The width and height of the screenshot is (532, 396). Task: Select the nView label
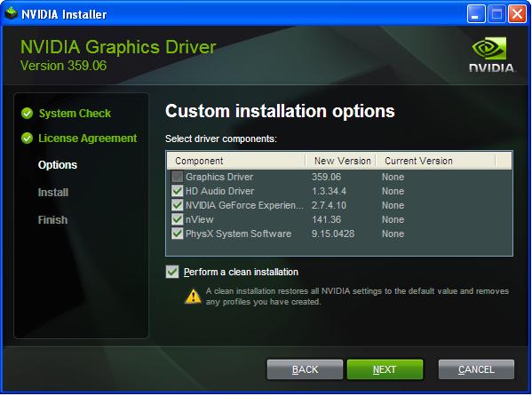(x=200, y=219)
